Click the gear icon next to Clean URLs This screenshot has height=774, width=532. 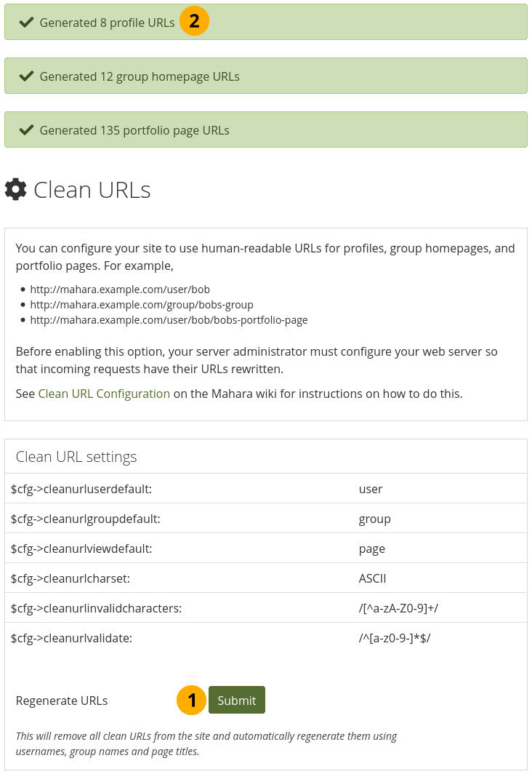tap(16, 190)
